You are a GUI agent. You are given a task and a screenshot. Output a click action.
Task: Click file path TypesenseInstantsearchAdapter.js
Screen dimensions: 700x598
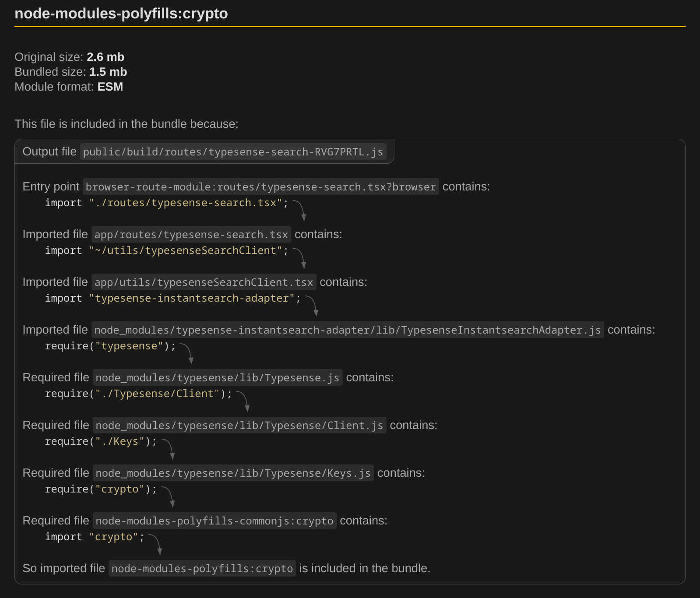point(348,330)
